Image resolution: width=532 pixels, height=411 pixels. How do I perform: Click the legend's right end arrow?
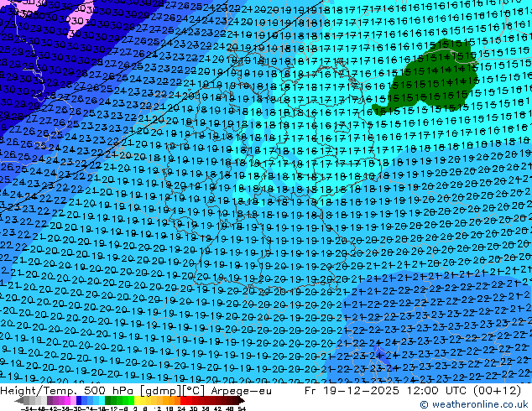tap(242, 401)
